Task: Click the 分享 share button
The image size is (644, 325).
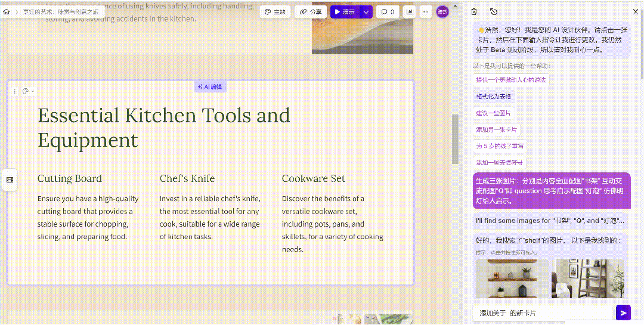Action: tap(311, 11)
